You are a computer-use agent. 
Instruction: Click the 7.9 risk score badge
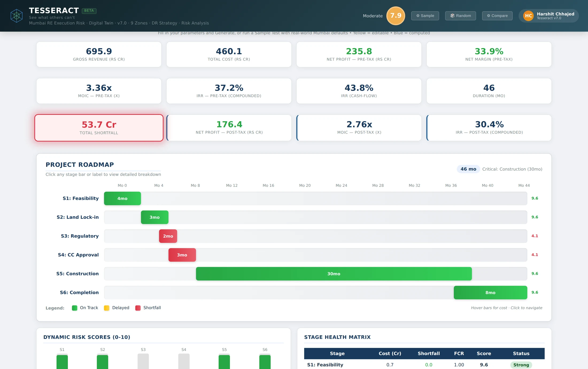coord(396,16)
